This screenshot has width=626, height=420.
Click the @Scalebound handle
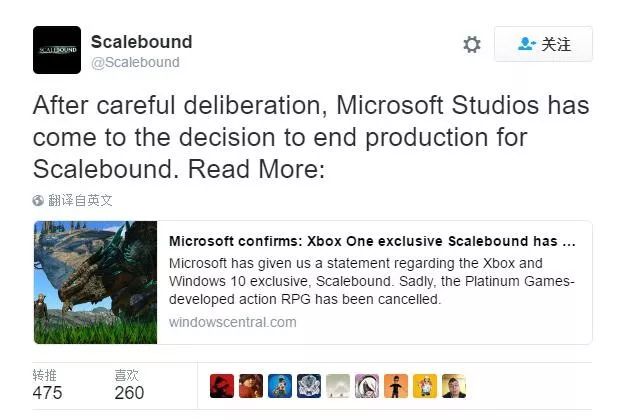pos(135,62)
